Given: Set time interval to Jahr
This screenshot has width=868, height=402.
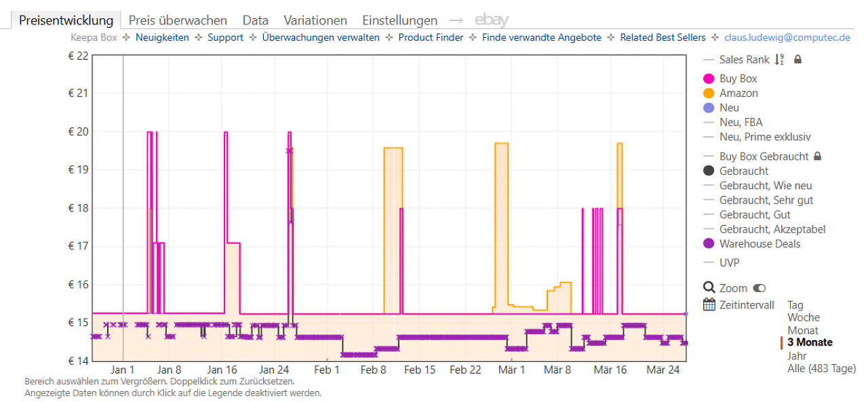Looking at the screenshot, I should click(797, 355).
